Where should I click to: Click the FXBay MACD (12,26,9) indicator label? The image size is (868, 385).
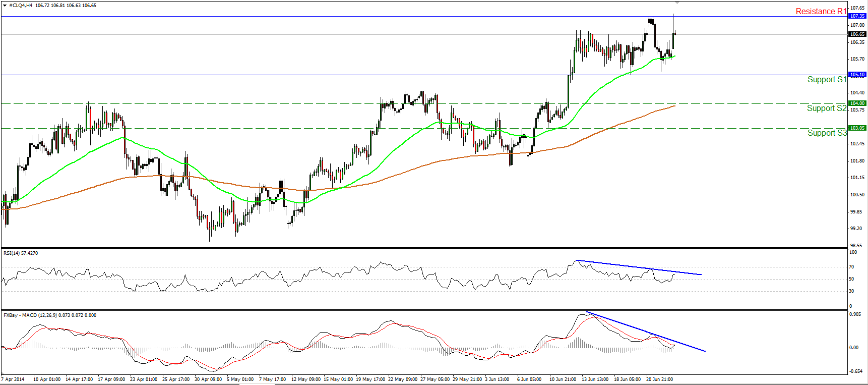[x=50, y=315]
